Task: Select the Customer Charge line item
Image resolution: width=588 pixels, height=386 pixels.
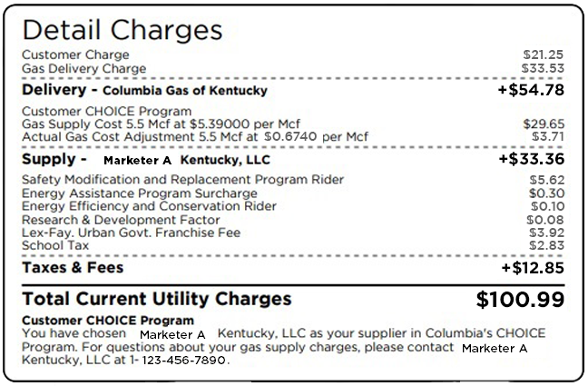Action: 75,55
